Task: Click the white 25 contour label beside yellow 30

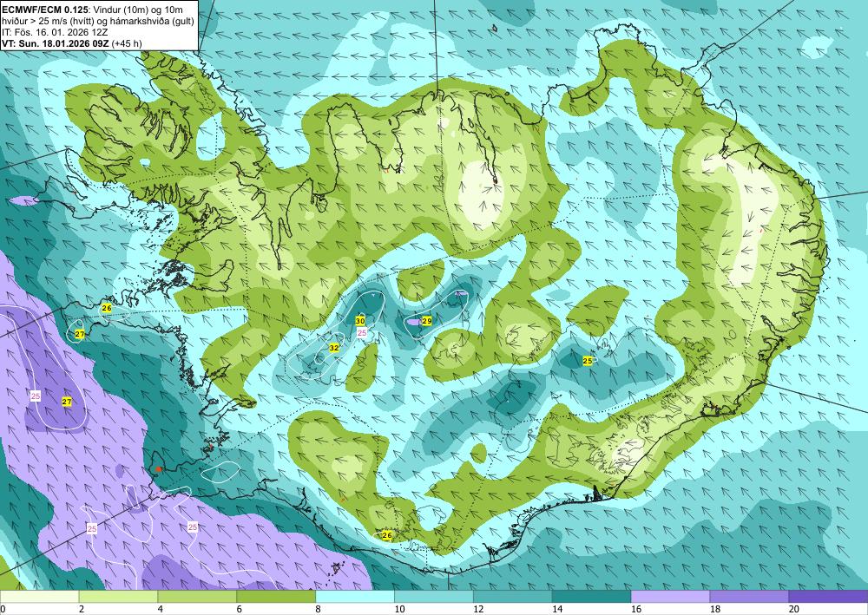Action: [x=362, y=332]
